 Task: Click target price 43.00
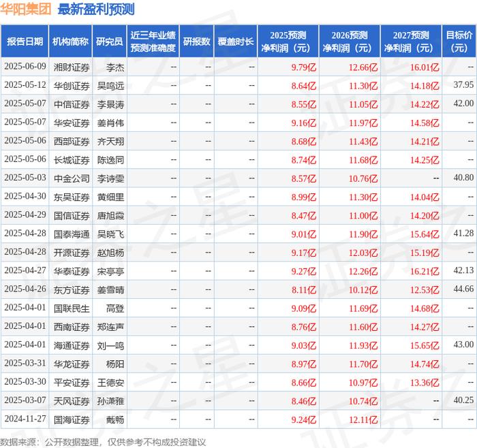(x=463, y=345)
